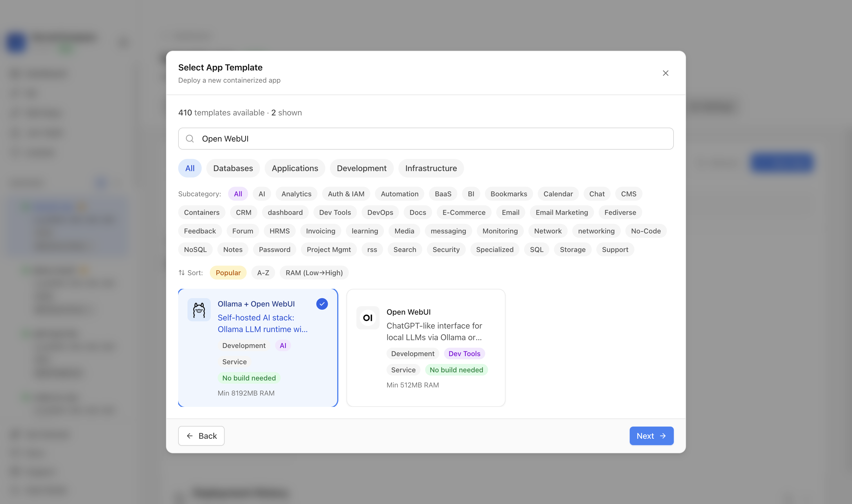Viewport: 852px width, 504px height.
Task: Filter by Support subcategory
Action: tap(615, 250)
